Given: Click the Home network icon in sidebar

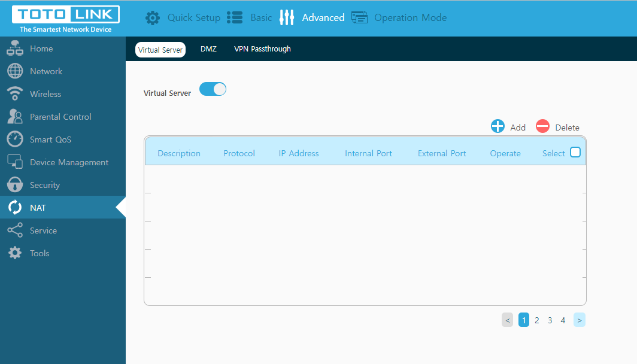Looking at the screenshot, I should point(15,48).
